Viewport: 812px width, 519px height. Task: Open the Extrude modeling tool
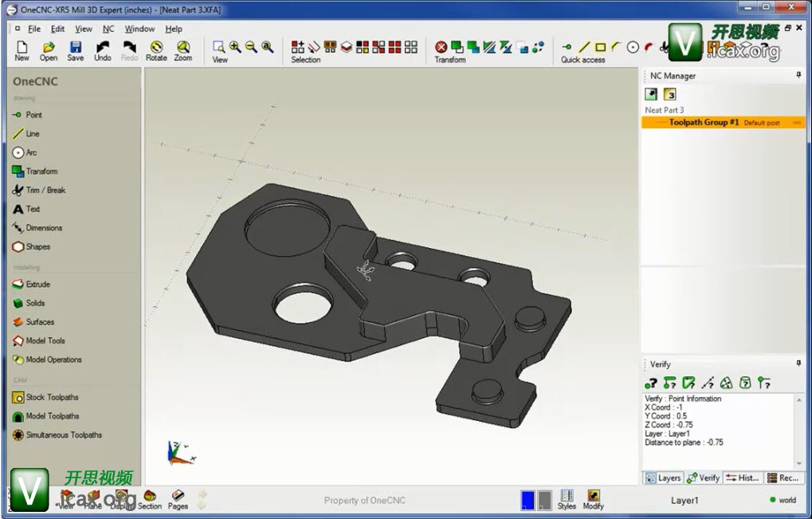37,285
